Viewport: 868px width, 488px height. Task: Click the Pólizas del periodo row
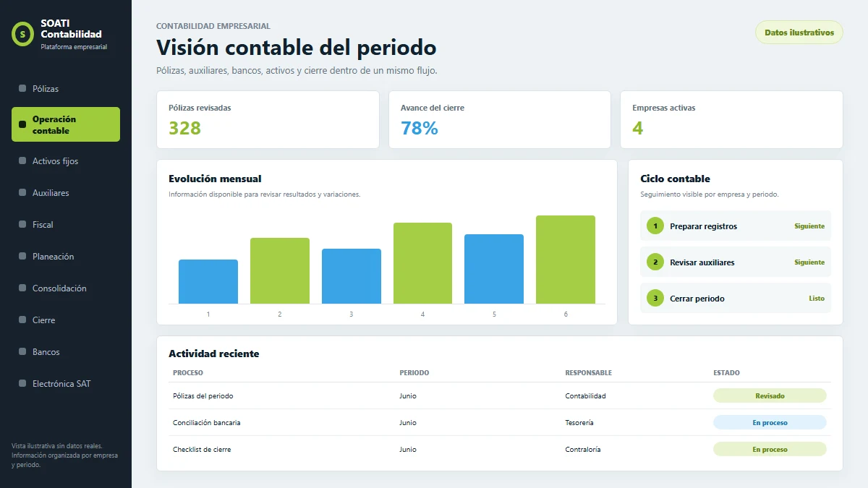tap(500, 395)
